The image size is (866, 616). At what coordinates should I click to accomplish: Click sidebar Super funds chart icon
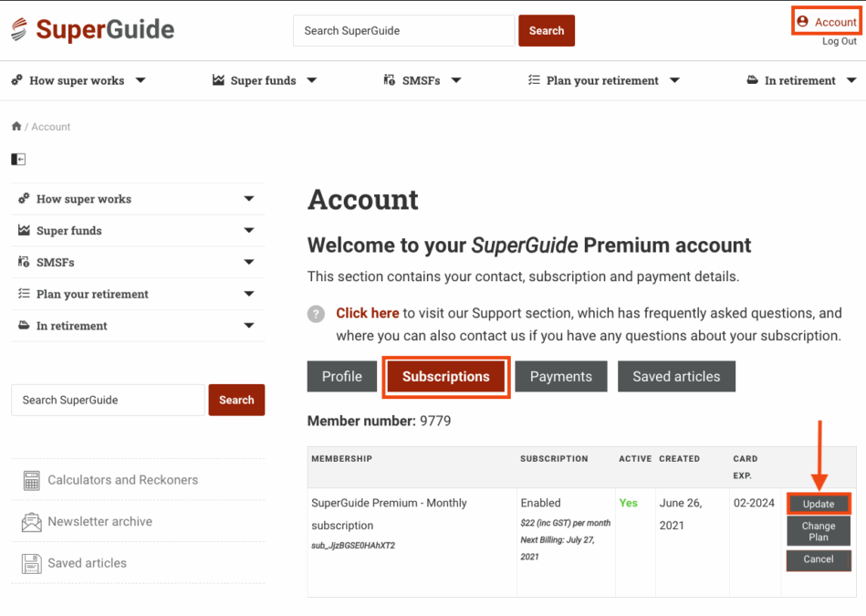[x=24, y=230]
